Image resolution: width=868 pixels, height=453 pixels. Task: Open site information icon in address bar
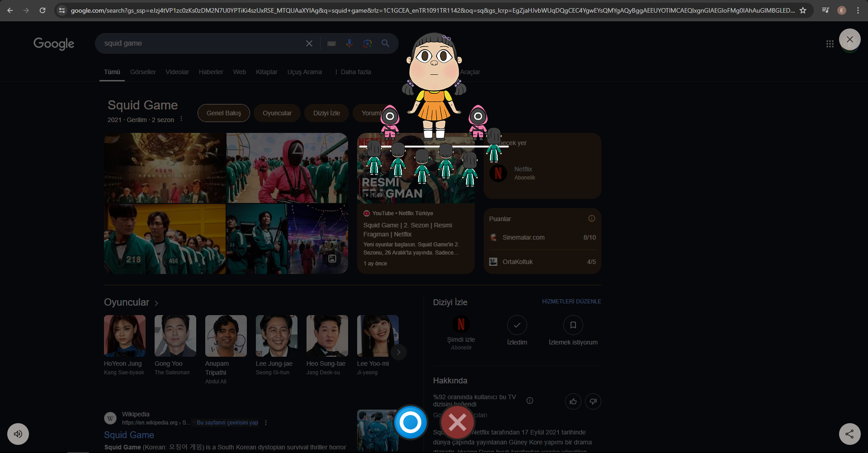pyautogui.click(x=62, y=10)
